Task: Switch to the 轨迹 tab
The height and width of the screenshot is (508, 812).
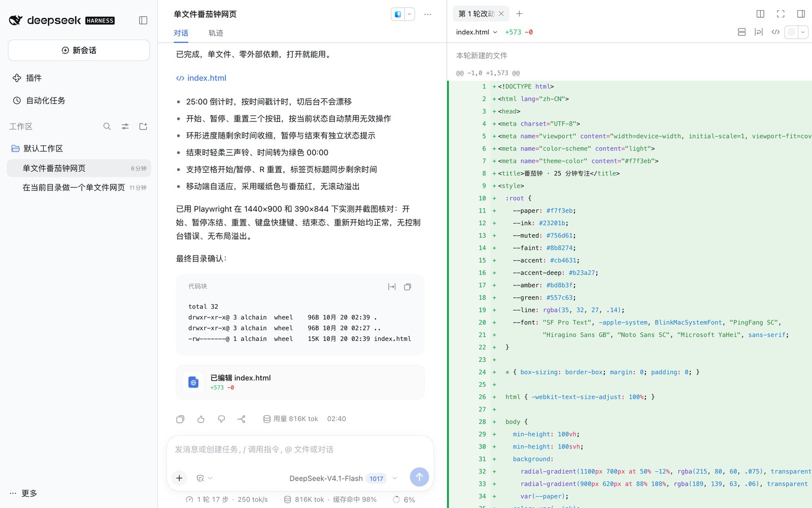Action: click(x=216, y=33)
